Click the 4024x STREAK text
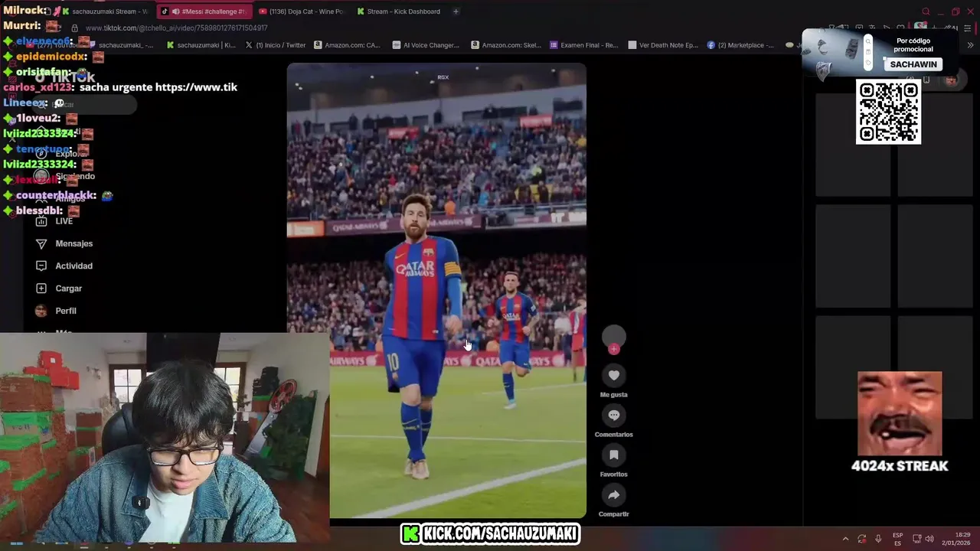 point(900,466)
